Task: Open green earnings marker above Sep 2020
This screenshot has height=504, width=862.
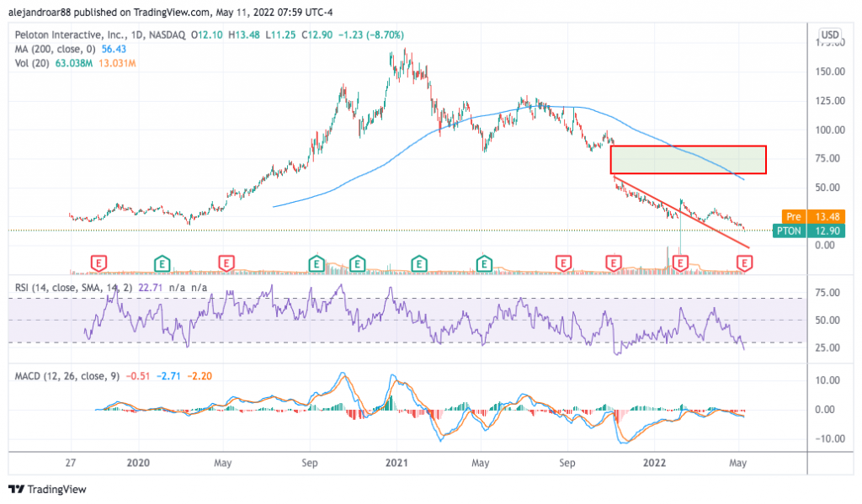Action: click(x=317, y=263)
